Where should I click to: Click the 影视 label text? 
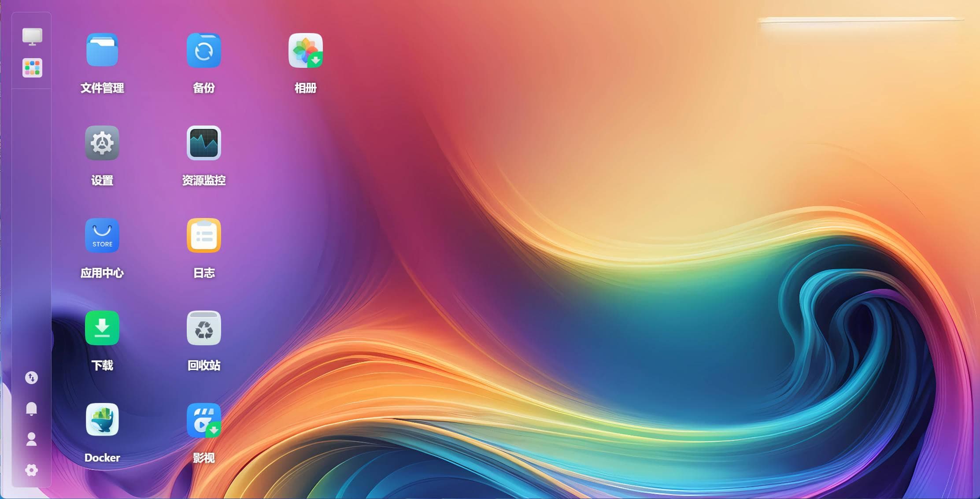pos(204,458)
